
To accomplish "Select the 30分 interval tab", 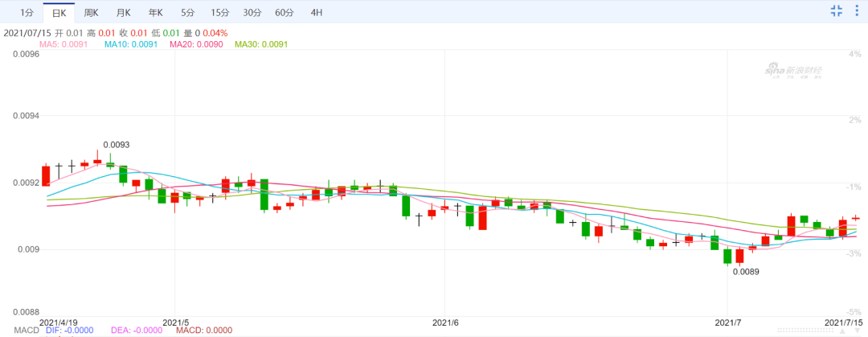I will click(252, 11).
